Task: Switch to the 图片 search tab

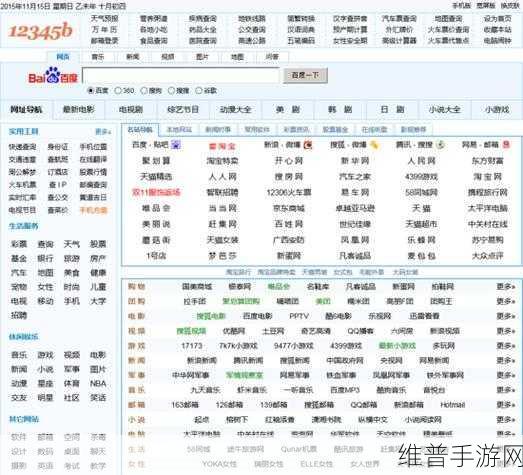Action: pyautogui.click(x=202, y=57)
